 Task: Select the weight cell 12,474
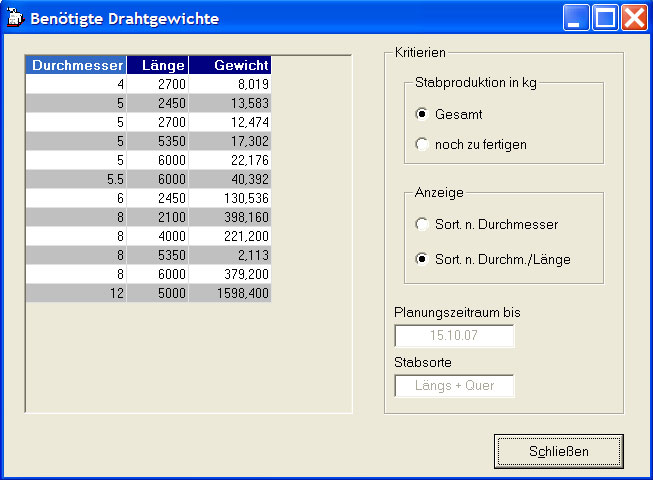coord(230,122)
